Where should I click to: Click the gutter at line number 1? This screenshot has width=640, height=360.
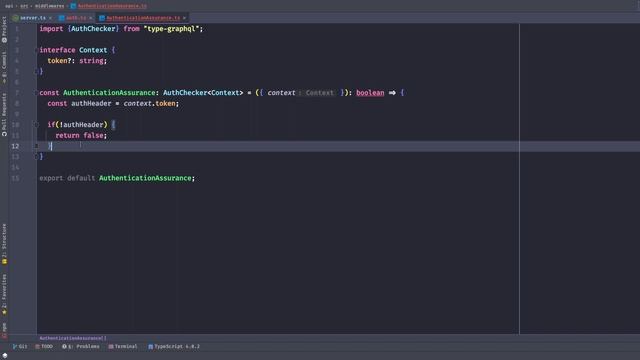(17, 29)
